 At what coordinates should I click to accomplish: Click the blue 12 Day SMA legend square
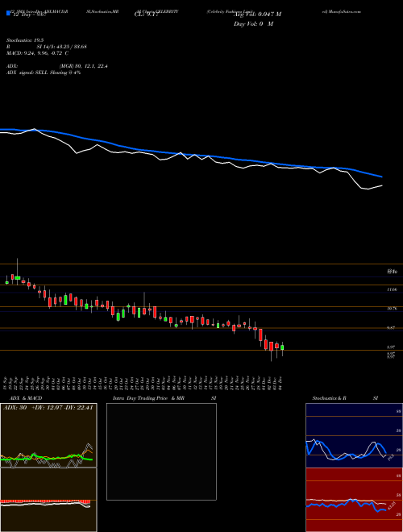pos(8,13)
